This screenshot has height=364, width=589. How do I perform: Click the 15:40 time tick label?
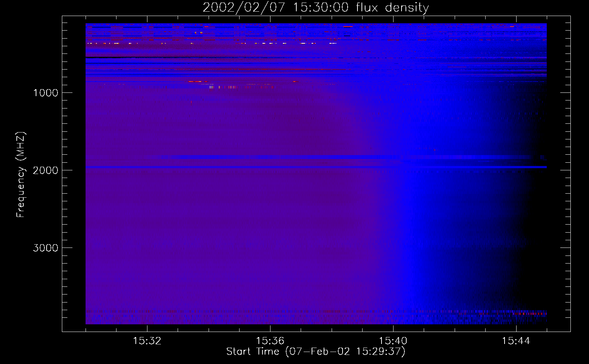pyautogui.click(x=393, y=341)
